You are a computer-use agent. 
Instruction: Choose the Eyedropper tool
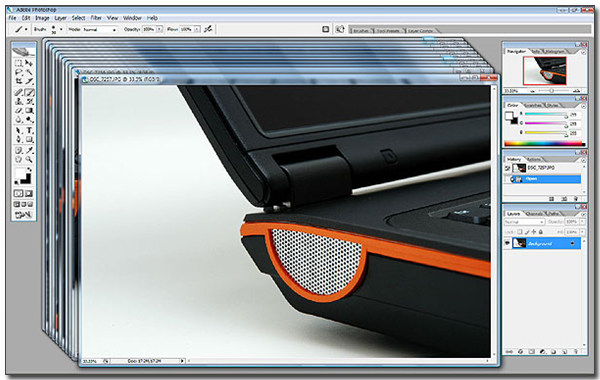pyautogui.click(x=29, y=150)
